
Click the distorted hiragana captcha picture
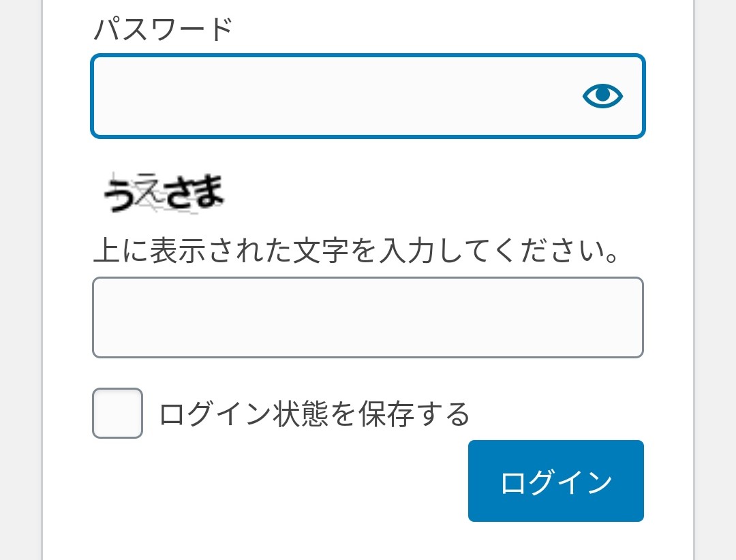[164, 193]
